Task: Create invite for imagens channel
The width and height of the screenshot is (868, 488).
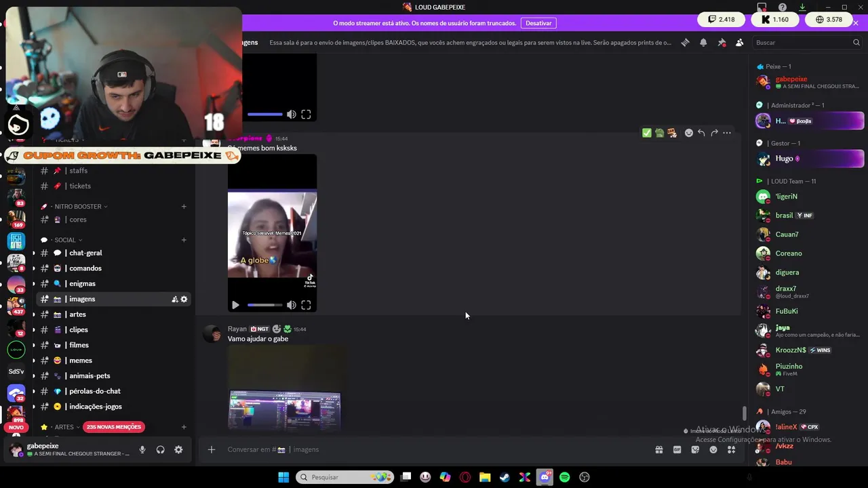Action: (174, 299)
